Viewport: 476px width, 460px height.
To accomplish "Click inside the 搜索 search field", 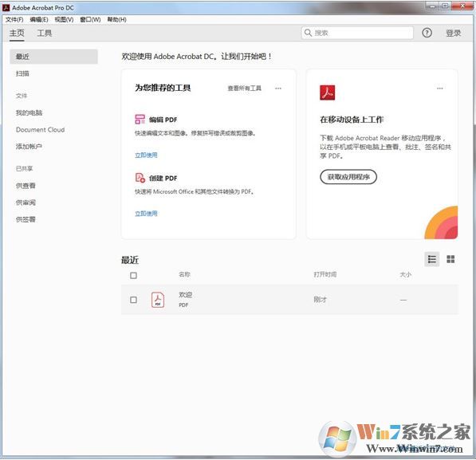I will (x=358, y=33).
